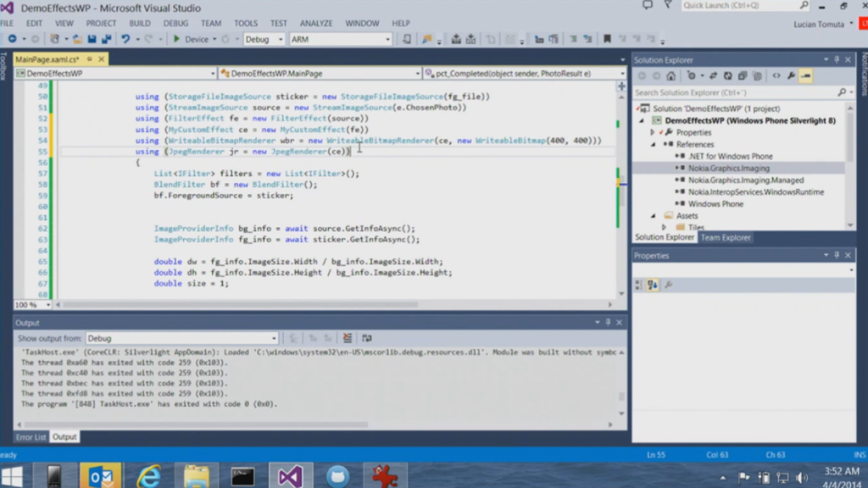Open Properties via the Solution Explorer wrench icon
Screen dimensions: 868x488
tap(791, 75)
